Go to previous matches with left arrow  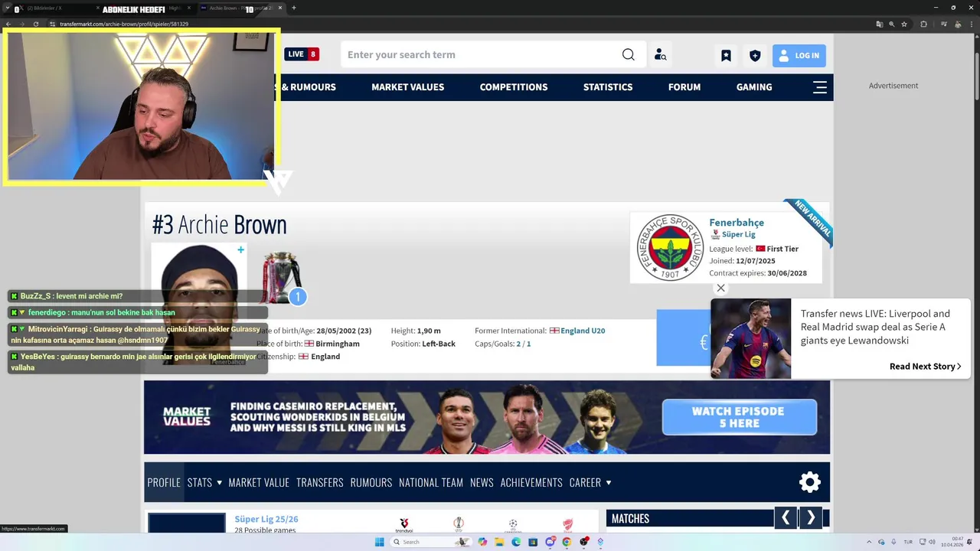coord(786,518)
